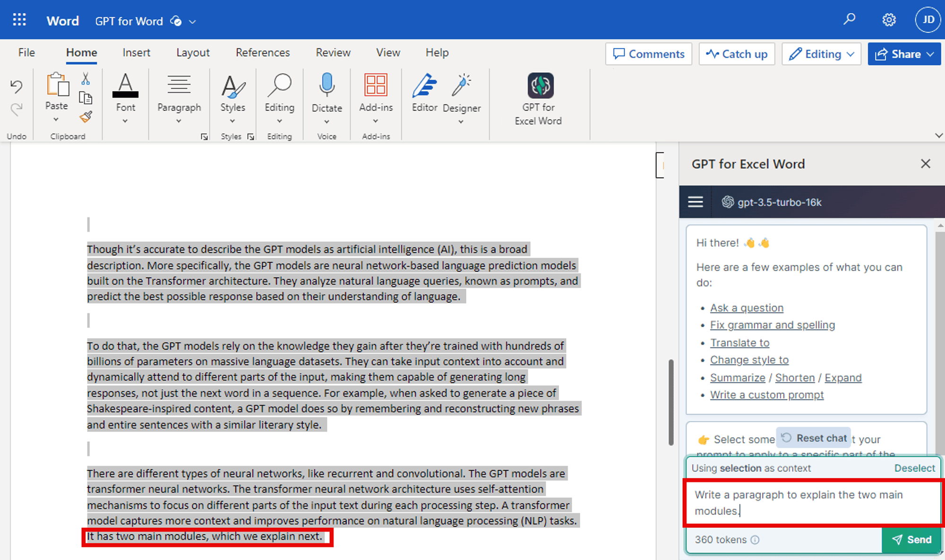Click the search magnifier in title bar
Image resolution: width=945 pixels, height=560 pixels.
849,19
